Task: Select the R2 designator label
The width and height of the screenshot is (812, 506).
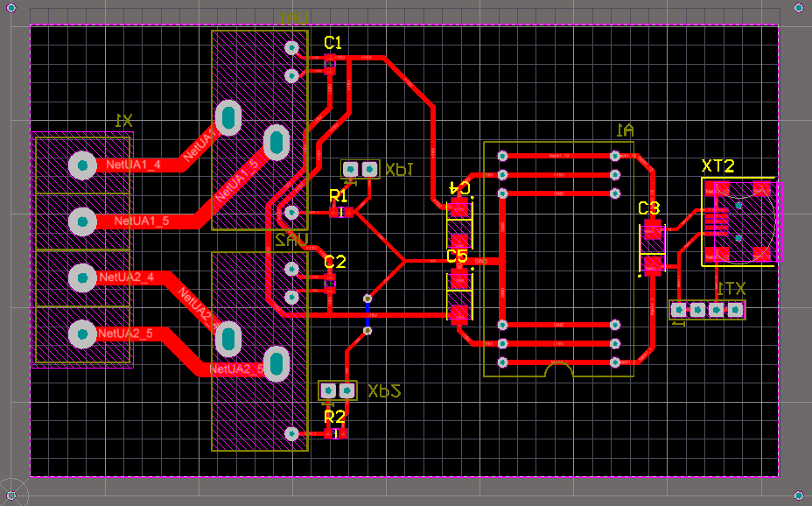Action: tap(334, 417)
